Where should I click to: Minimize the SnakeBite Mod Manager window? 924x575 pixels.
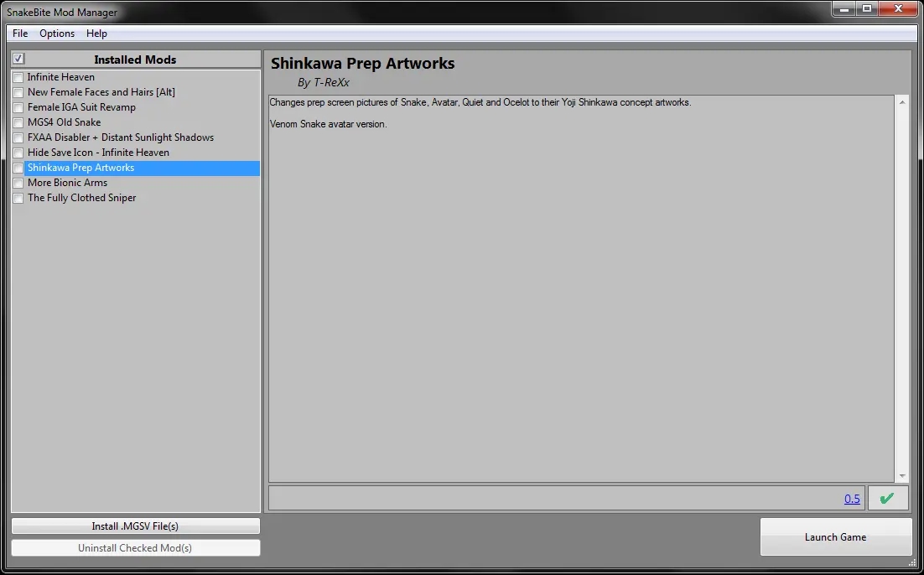point(845,9)
